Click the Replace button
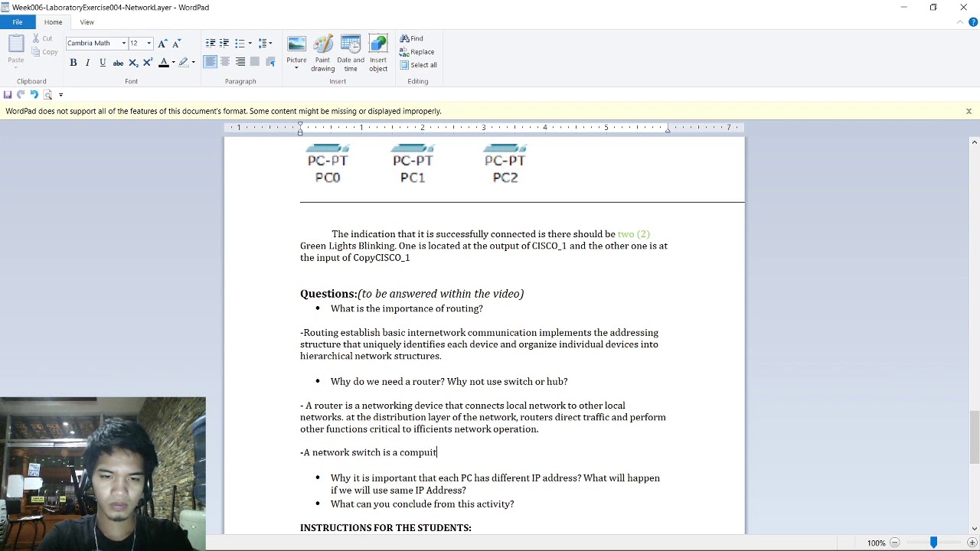980x551 pixels. (x=416, y=52)
